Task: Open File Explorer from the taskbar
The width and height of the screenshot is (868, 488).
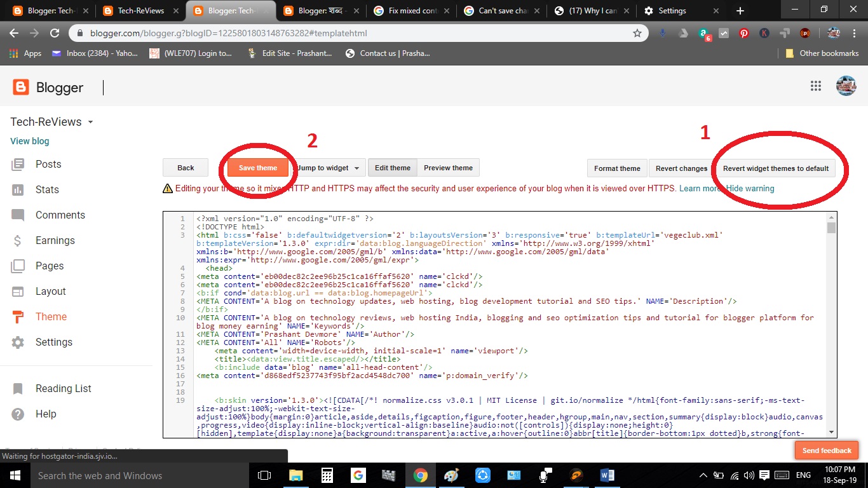Action: (x=295, y=475)
